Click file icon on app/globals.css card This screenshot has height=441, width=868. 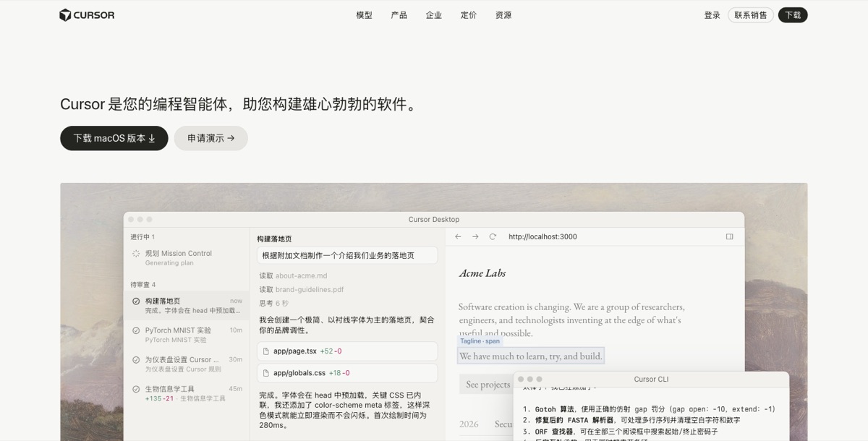point(266,373)
